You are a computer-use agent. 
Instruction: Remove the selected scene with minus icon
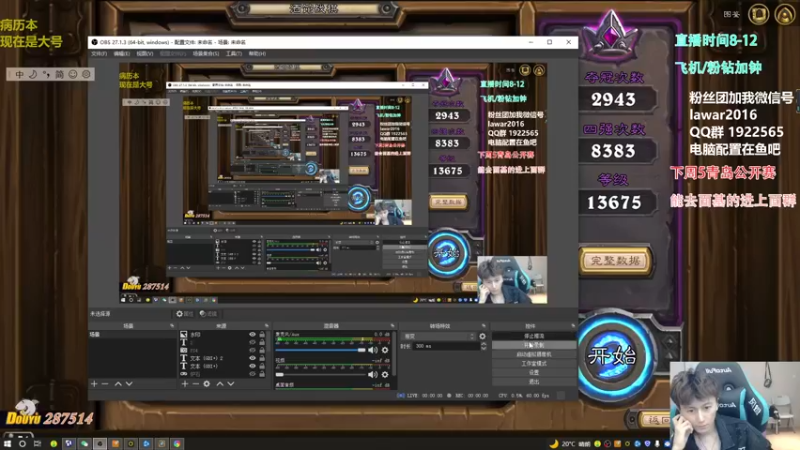pos(105,384)
